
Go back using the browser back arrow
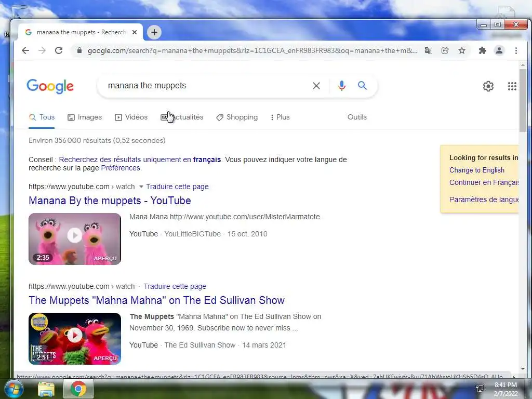(25, 50)
